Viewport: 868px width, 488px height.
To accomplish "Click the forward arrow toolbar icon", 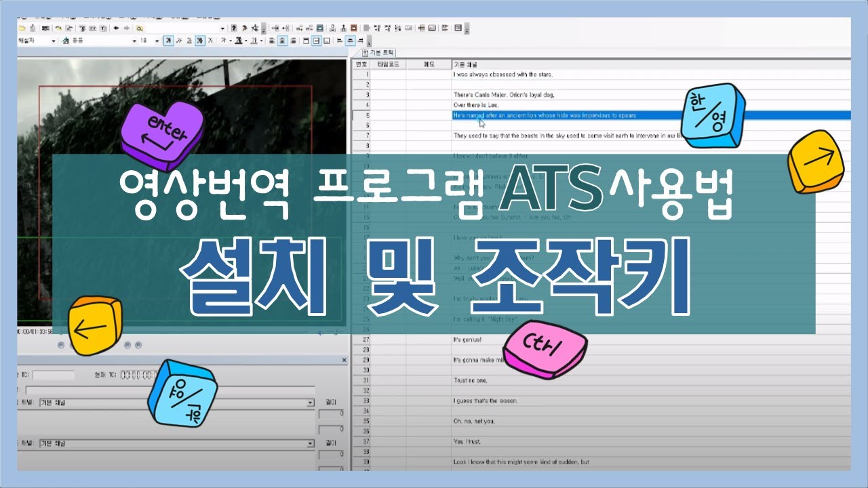I will click(126, 28).
